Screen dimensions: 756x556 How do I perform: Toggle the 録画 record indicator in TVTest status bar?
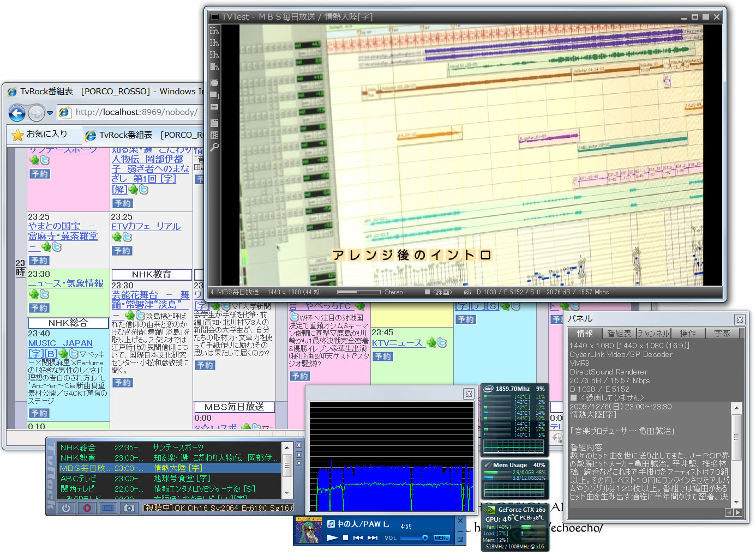click(439, 292)
